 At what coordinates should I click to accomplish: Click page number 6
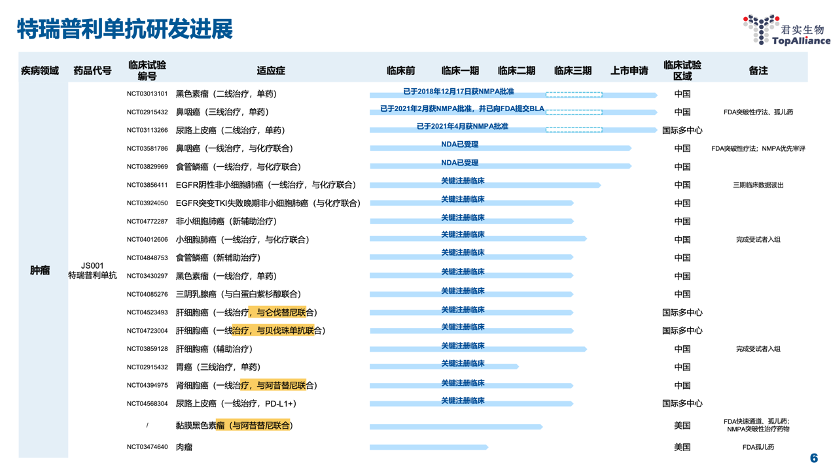(814, 458)
